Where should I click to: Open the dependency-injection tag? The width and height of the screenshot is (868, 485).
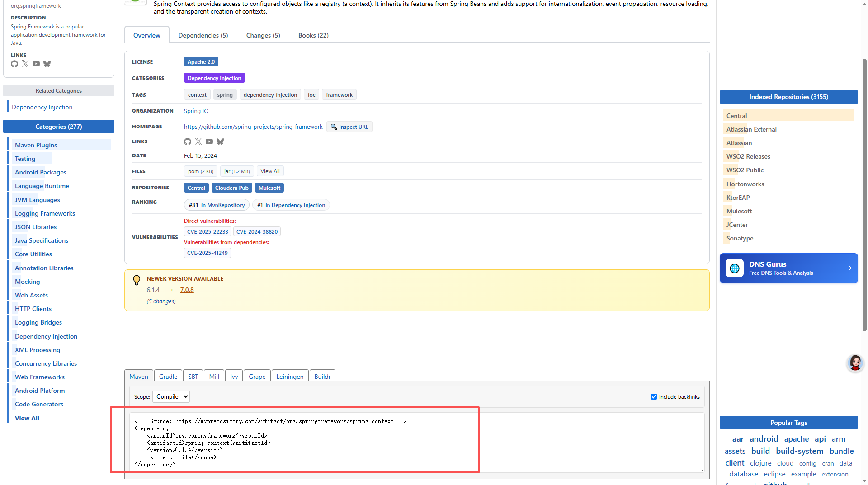point(270,94)
